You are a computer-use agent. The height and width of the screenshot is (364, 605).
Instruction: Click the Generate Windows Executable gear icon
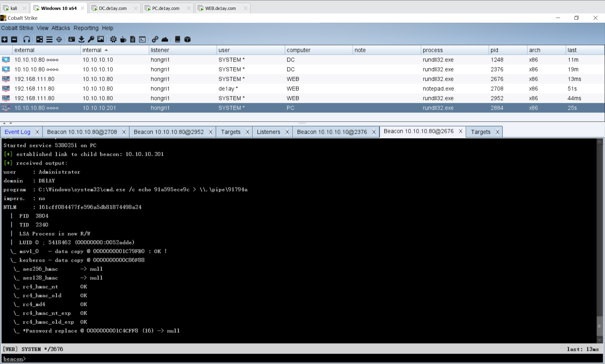pyautogui.click(x=113, y=40)
